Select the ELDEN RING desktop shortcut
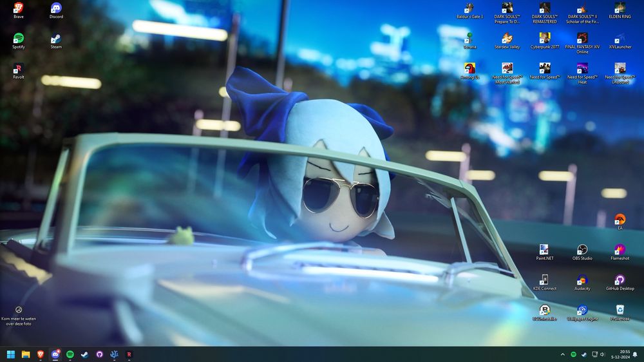Viewport: 644px width, 362px height. pos(620,10)
